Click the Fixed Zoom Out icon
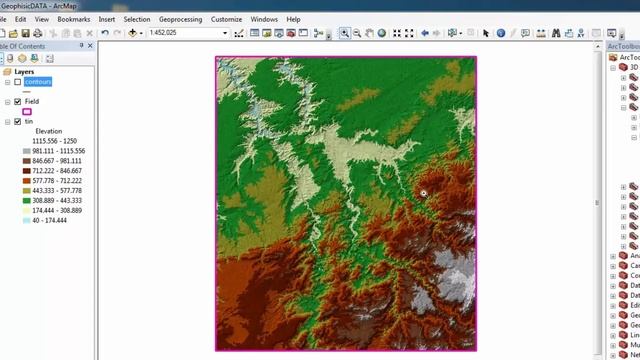The height and width of the screenshot is (360, 640). [x=409, y=33]
